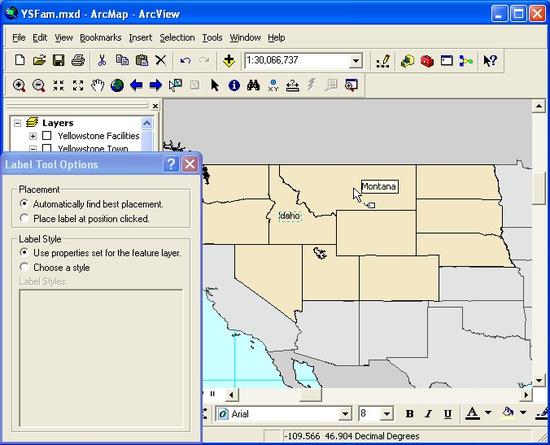Open fill color dropdown arrow

tap(523, 413)
